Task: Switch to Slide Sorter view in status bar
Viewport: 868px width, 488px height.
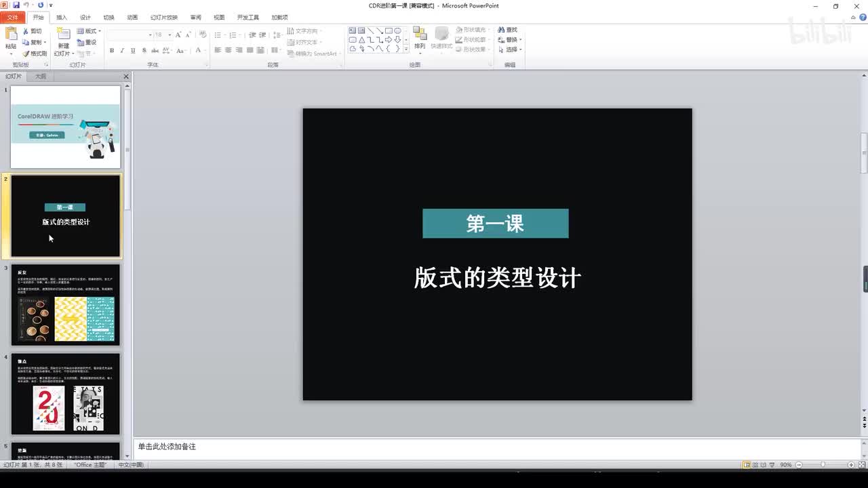Action: 755,465
